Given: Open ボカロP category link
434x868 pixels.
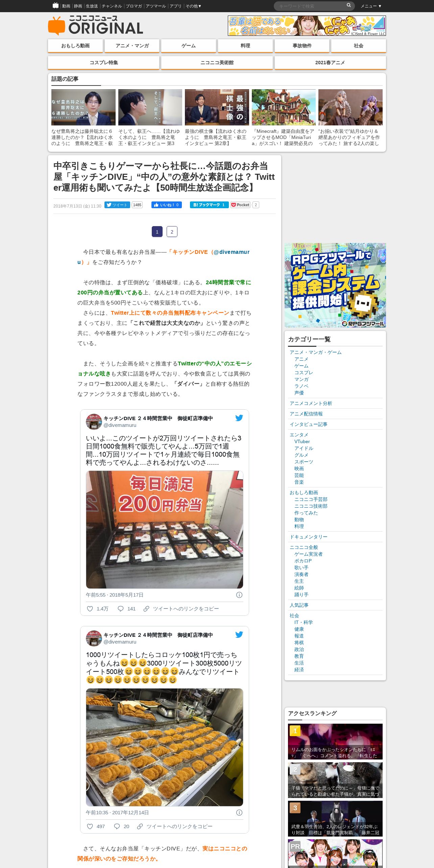Looking at the screenshot, I should coord(303,561).
